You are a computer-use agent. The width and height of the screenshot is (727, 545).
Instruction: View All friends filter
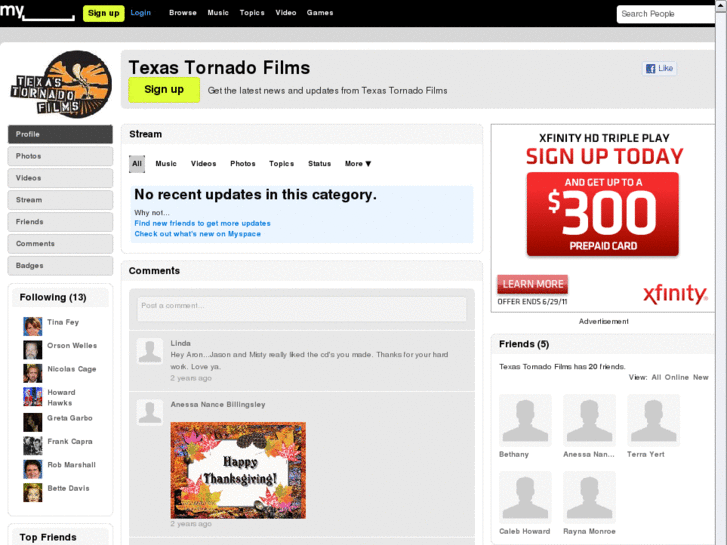coord(656,378)
